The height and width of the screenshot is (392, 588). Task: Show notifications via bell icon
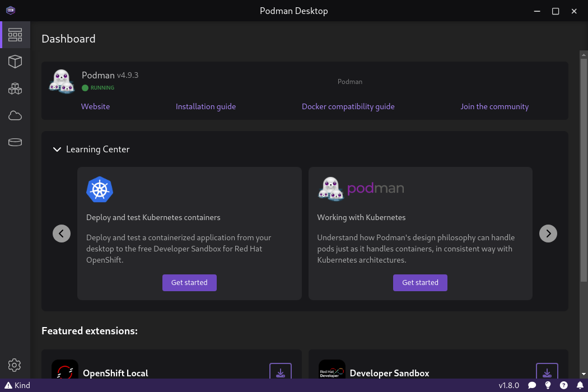578,385
